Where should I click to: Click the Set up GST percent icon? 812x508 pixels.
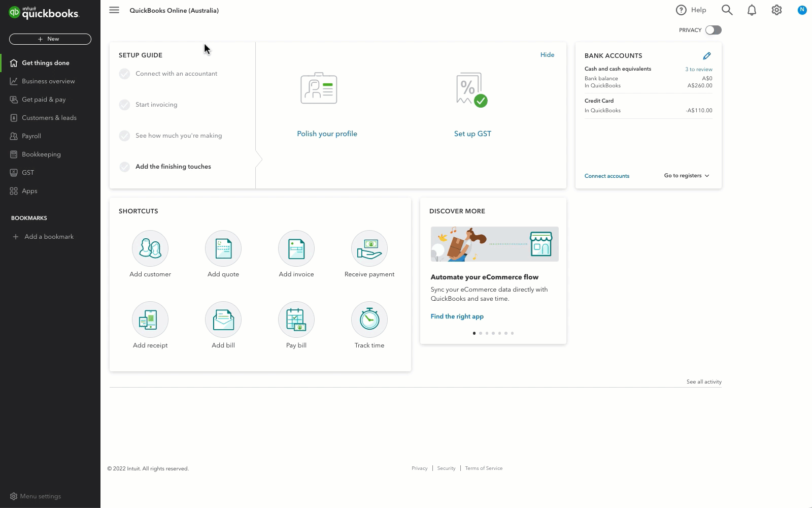(472, 89)
